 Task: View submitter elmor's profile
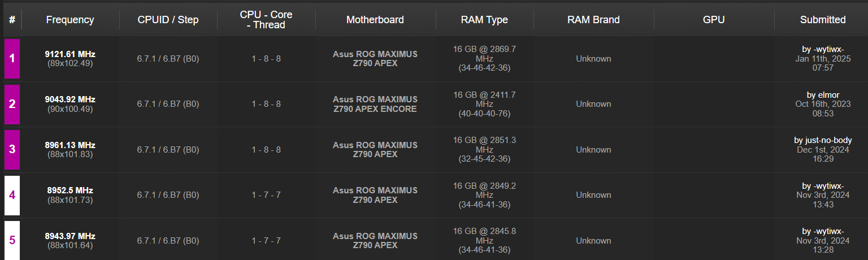(828, 95)
